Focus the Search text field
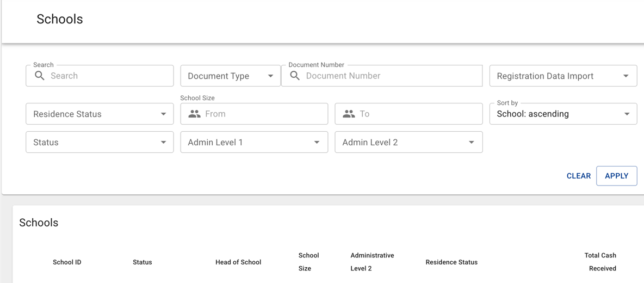644x283 pixels. (109, 76)
